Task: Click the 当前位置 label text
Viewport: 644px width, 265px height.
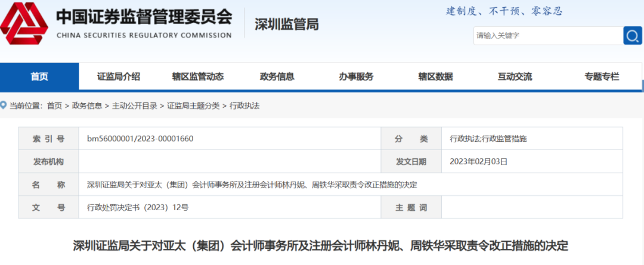Action: 27,106
